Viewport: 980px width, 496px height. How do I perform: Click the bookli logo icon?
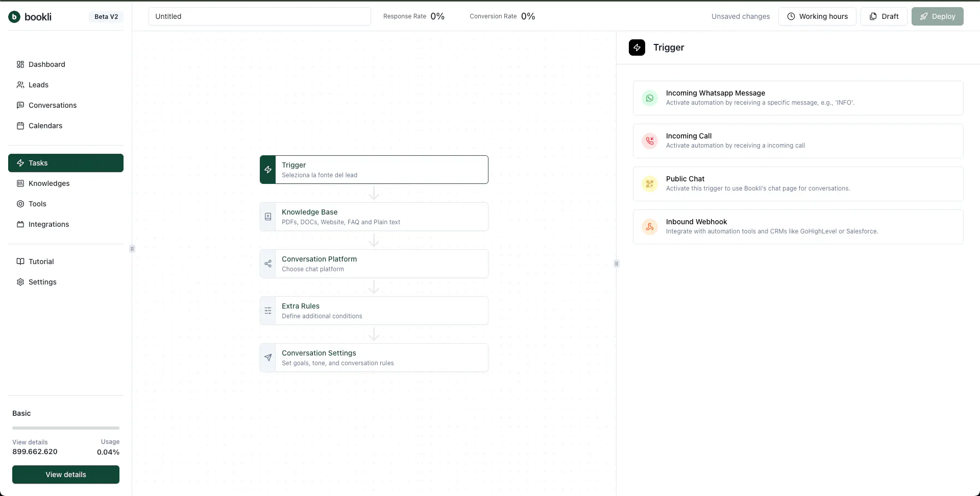point(14,17)
